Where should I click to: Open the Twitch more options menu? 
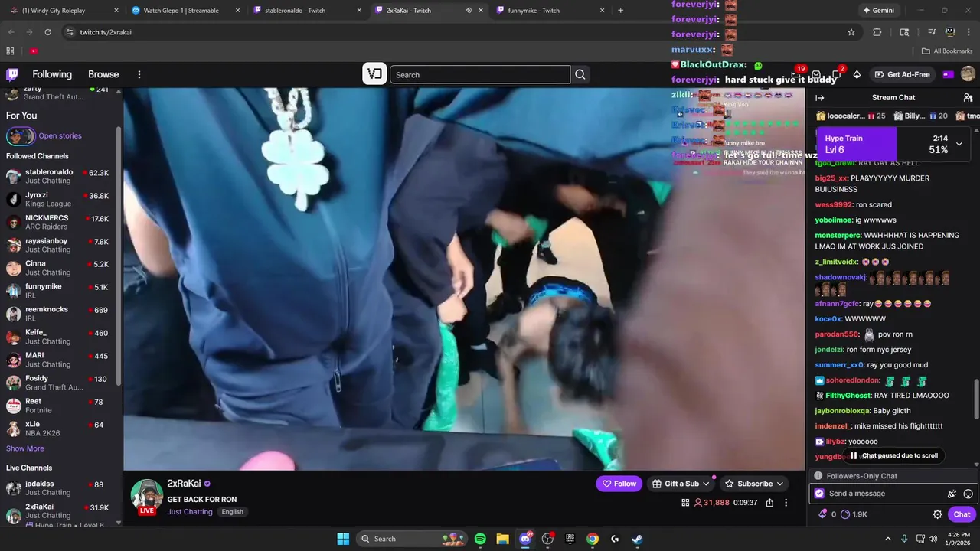coord(139,74)
